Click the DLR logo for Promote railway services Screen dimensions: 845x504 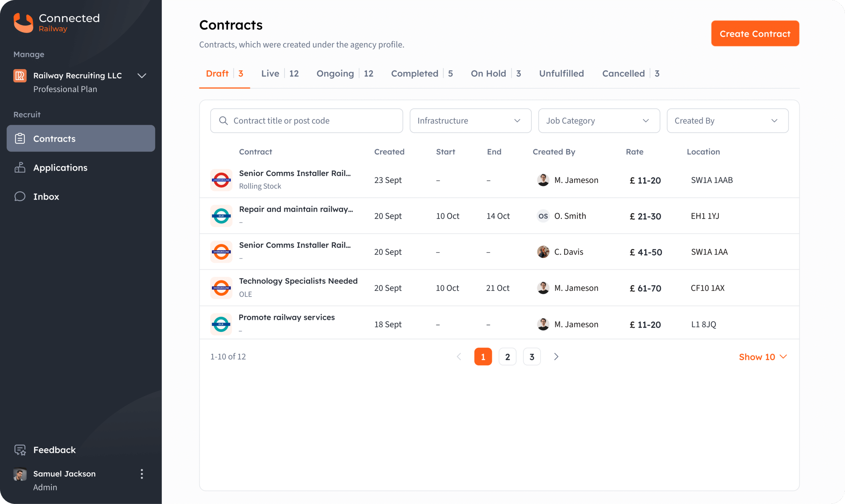tap(221, 324)
